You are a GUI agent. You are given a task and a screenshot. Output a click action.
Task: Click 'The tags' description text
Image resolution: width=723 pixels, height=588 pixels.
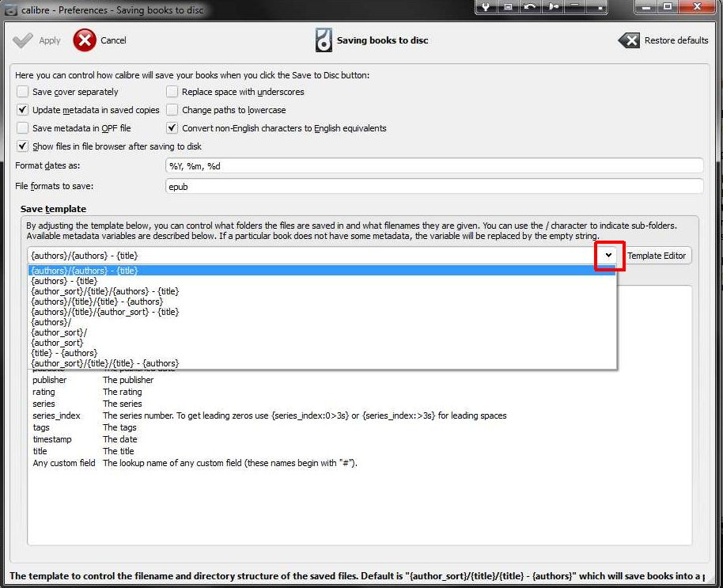point(119,427)
